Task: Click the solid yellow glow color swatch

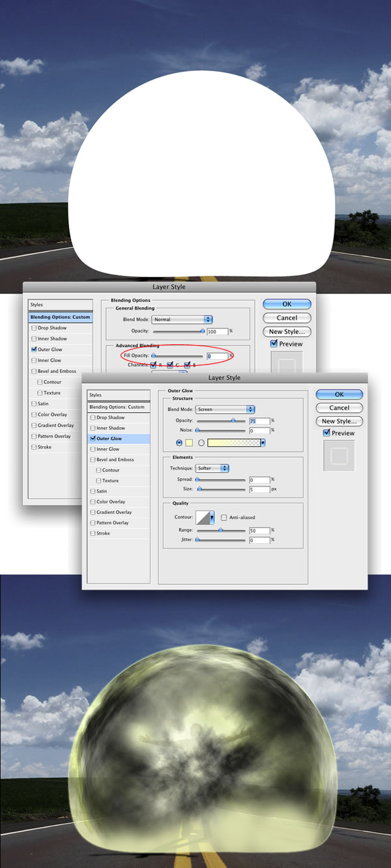Action: click(x=189, y=443)
